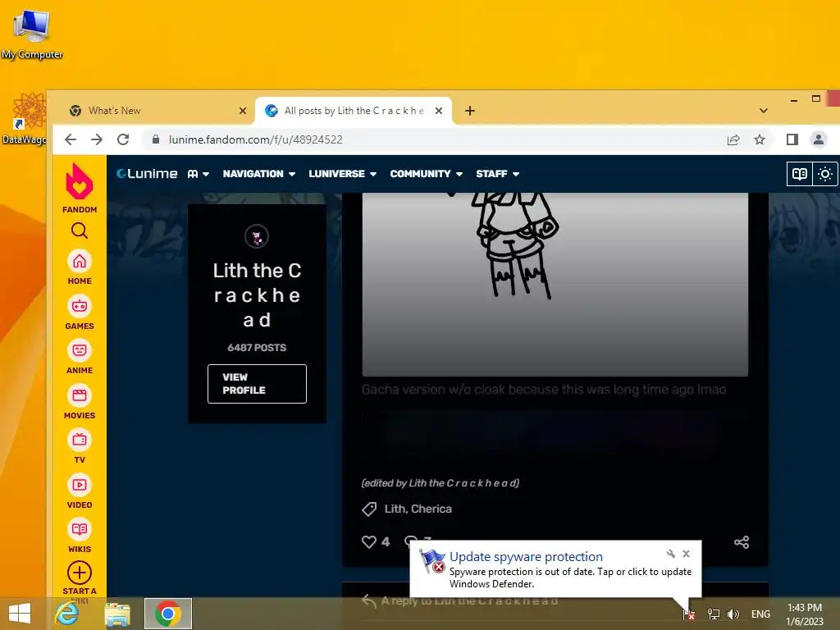
Task: Select My Computer desktop icon
Action: (x=32, y=33)
